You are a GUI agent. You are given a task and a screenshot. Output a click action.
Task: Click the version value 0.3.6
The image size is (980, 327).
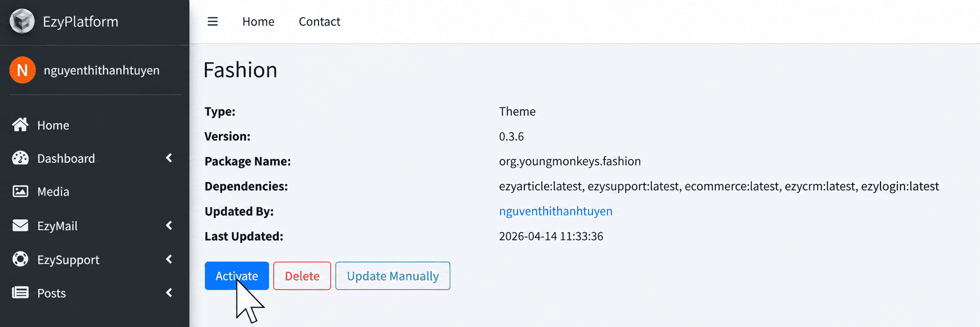tap(511, 136)
